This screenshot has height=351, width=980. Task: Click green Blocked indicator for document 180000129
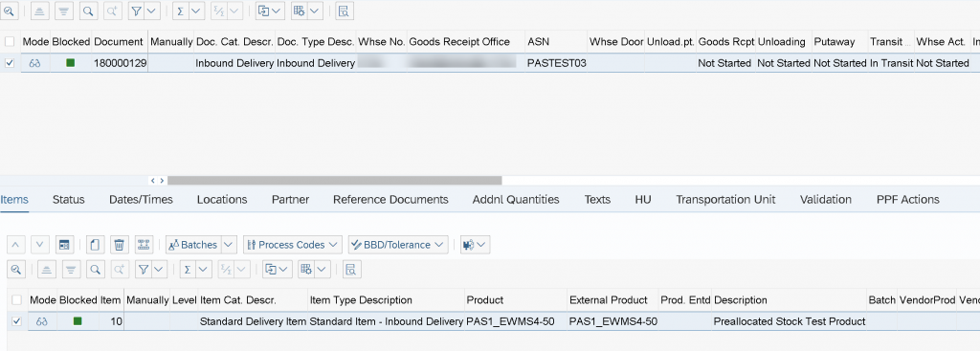tap(71, 62)
